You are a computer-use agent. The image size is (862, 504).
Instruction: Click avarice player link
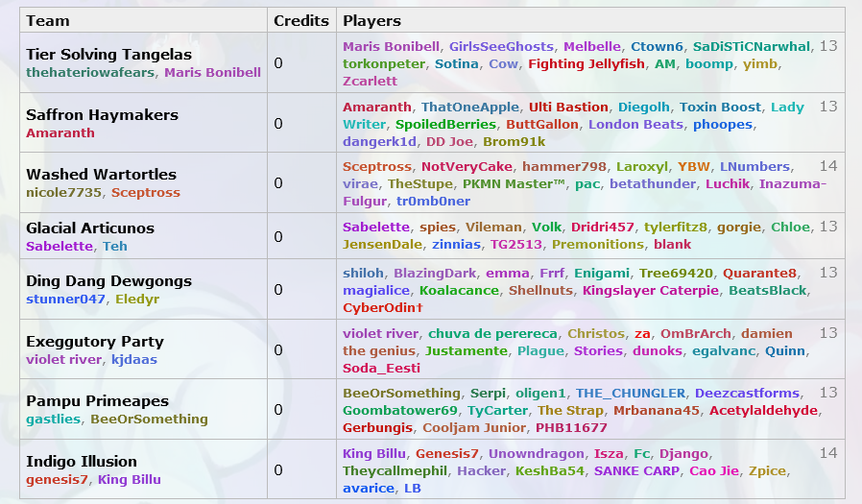click(x=369, y=488)
